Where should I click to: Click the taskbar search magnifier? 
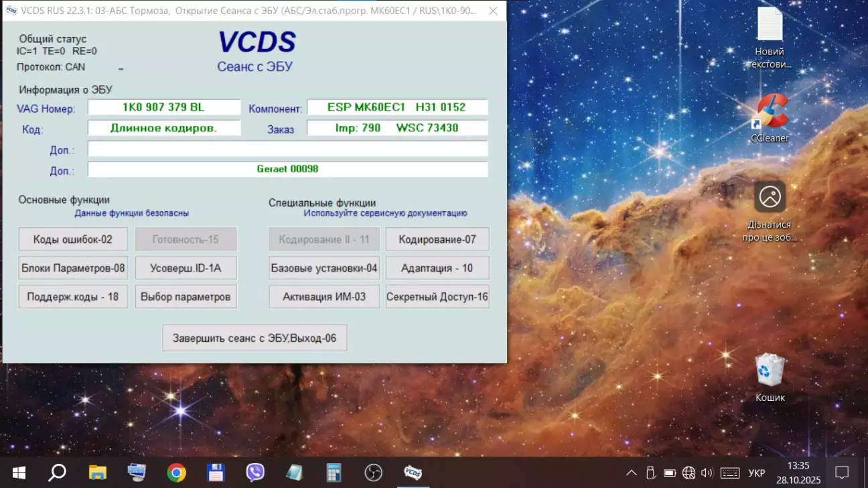pos(58,473)
